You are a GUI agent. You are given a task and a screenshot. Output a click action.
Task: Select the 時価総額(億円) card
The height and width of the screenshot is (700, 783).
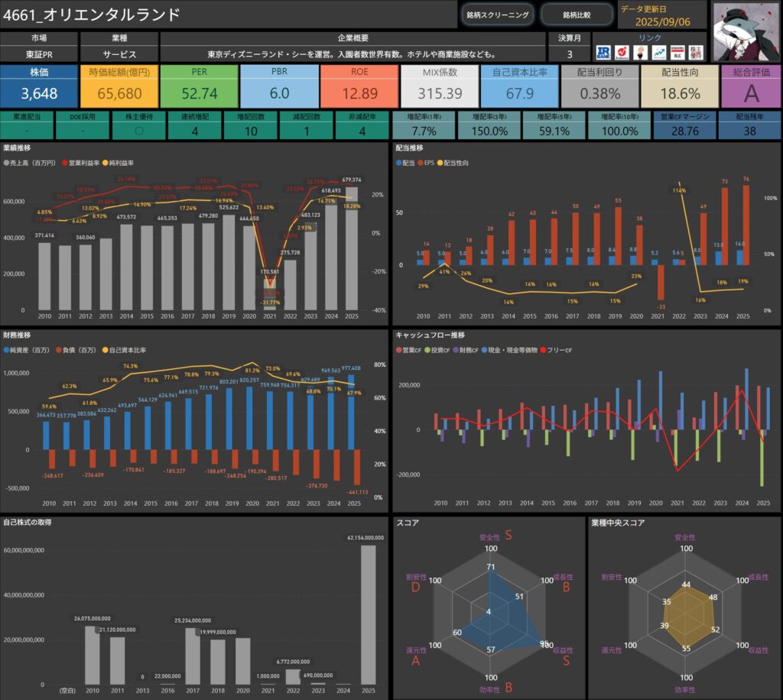pos(119,86)
